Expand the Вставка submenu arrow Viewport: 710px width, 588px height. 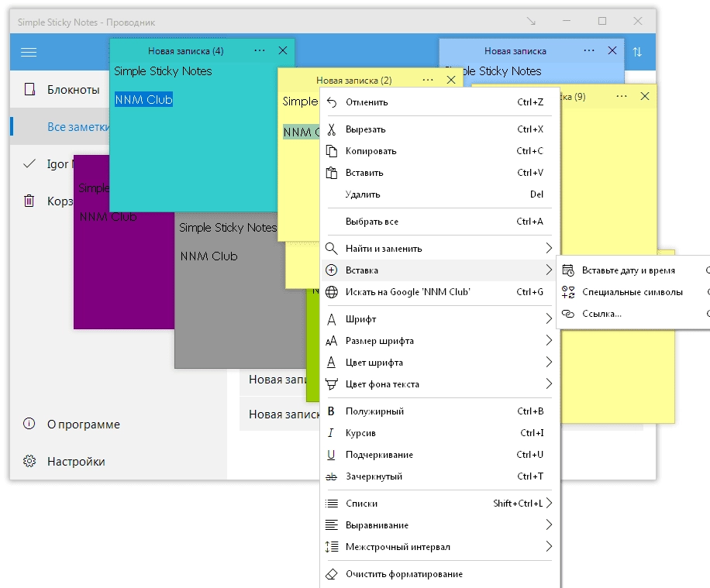pyautogui.click(x=549, y=270)
